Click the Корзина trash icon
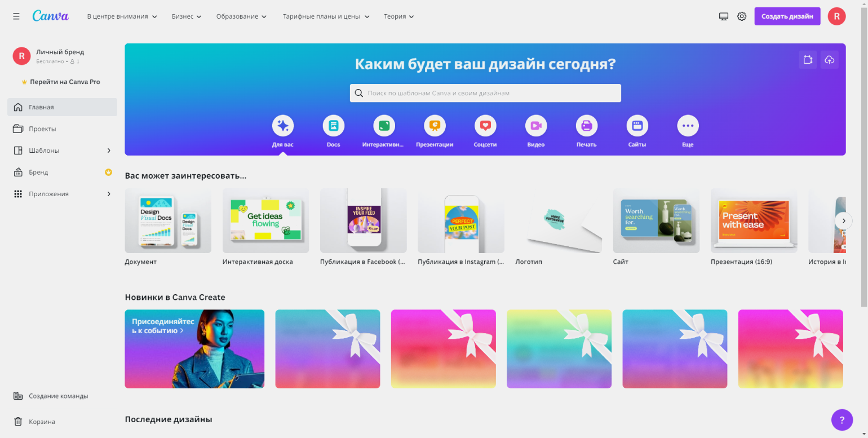 (x=18, y=422)
